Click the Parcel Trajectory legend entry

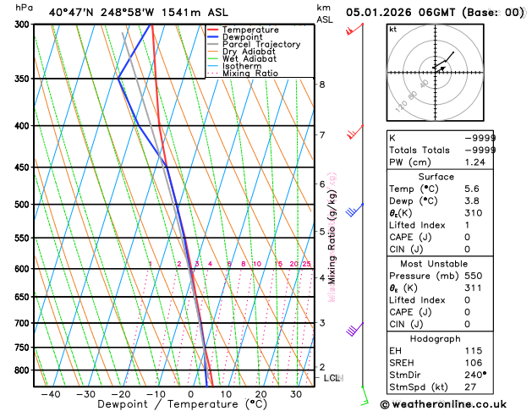tap(254, 45)
